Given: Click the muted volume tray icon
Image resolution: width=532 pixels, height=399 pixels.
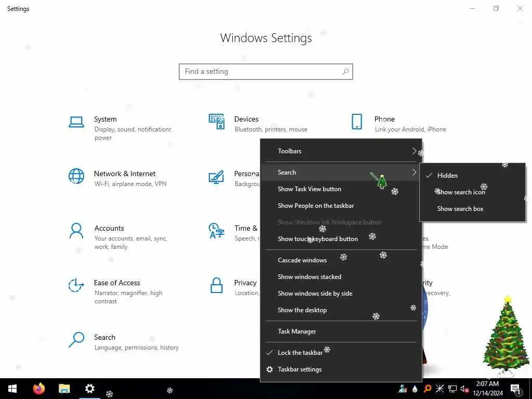Looking at the screenshot, I should tap(464, 389).
